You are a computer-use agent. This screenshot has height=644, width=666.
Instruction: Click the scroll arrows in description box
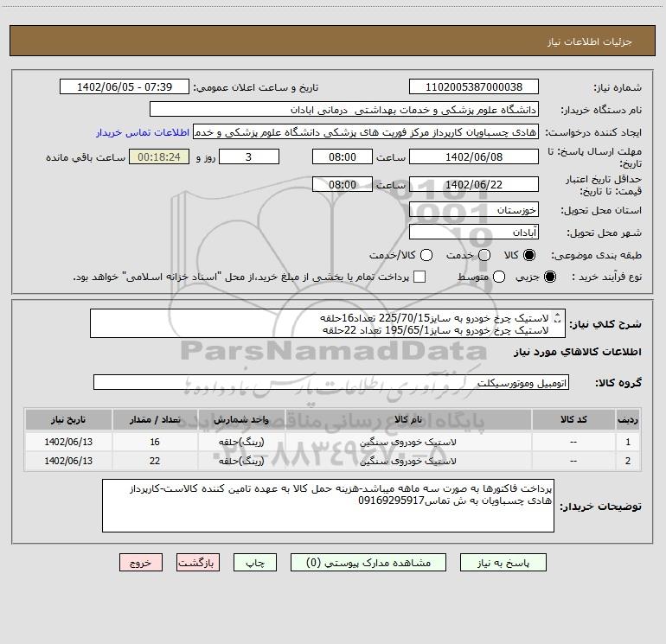558,317
